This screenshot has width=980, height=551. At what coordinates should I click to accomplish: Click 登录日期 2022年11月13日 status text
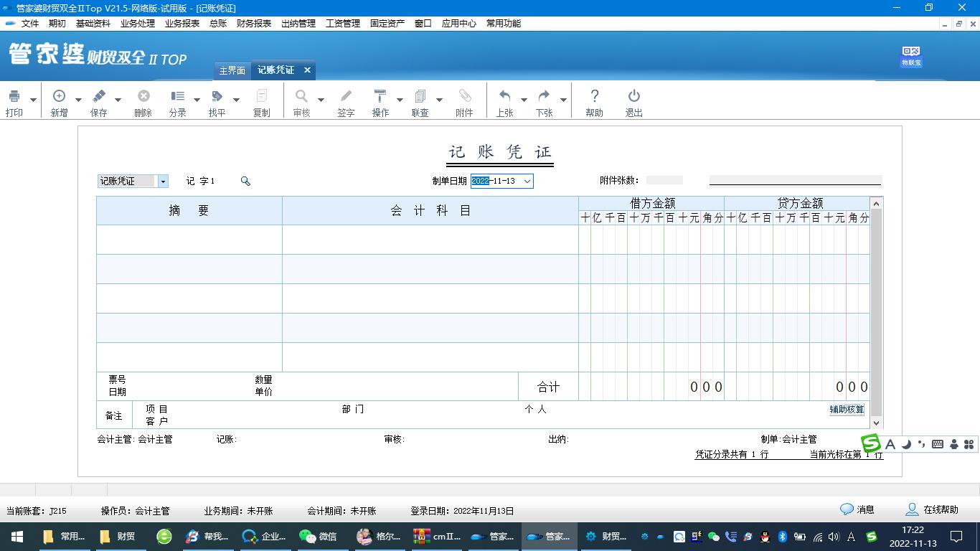click(x=463, y=511)
